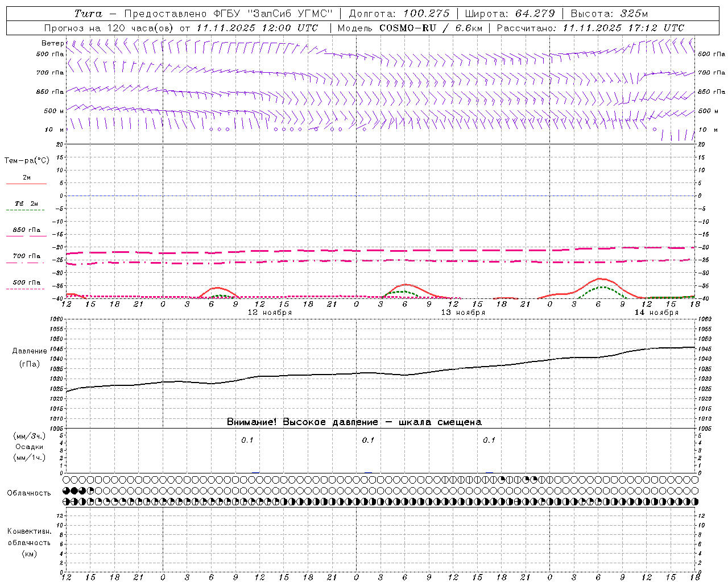Click the longitude value 100.275

(427, 14)
